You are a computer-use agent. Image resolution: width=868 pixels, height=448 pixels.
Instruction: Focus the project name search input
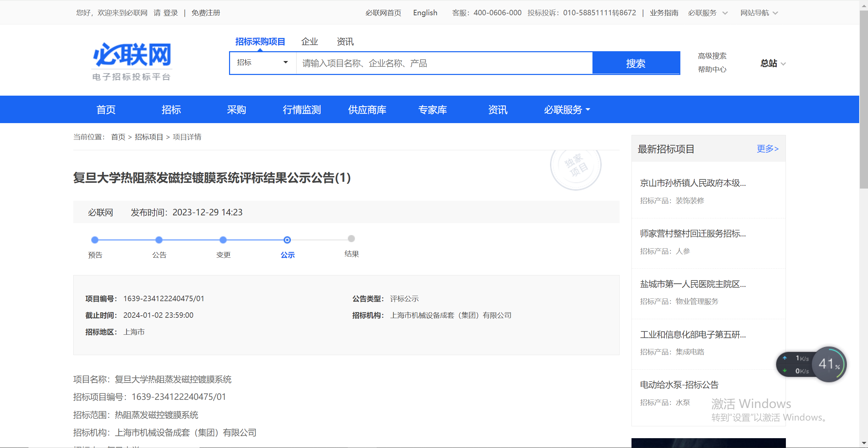[444, 63]
